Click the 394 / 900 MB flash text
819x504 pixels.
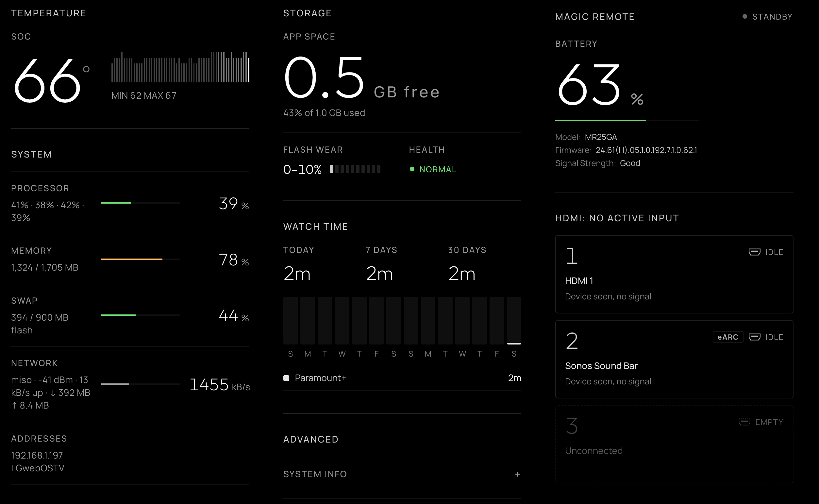click(x=40, y=324)
